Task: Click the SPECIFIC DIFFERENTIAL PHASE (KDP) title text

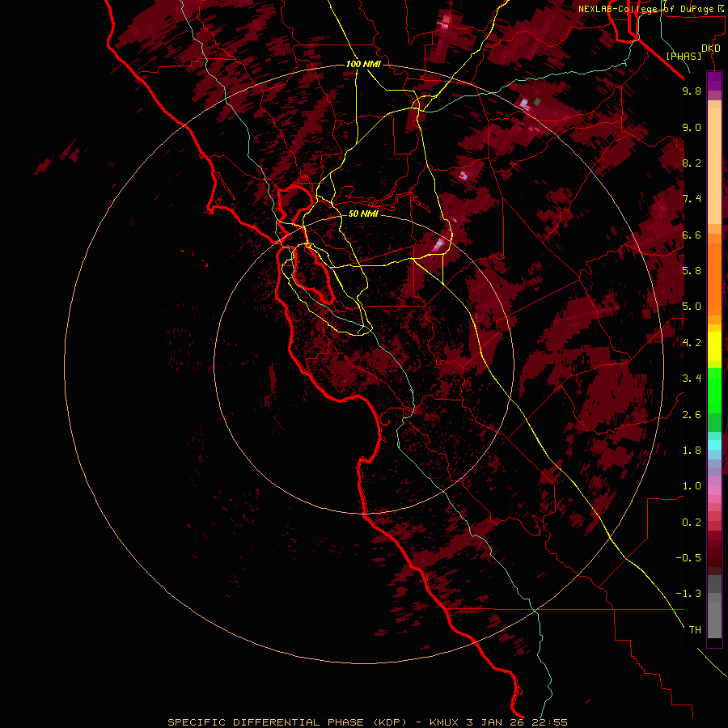Action: (287, 722)
